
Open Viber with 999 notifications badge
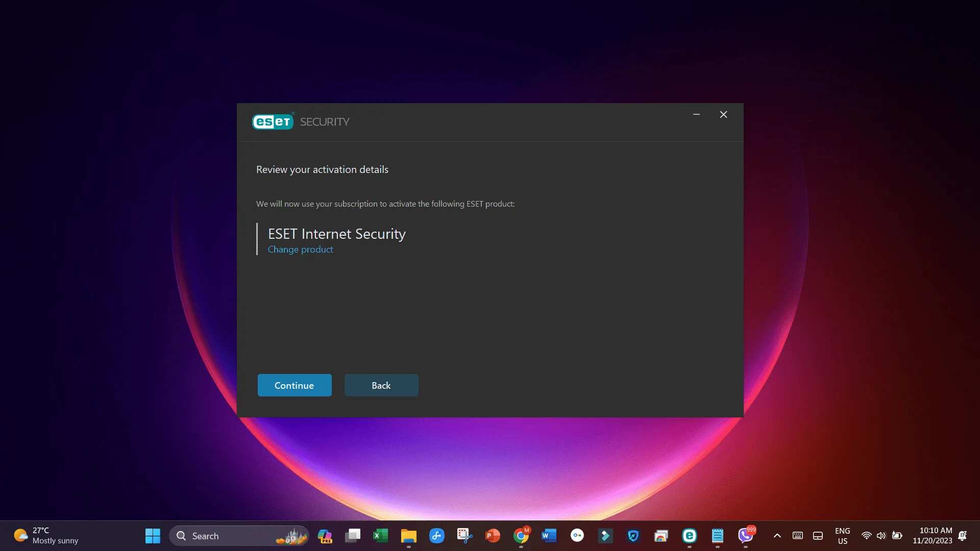click(745, 536)
